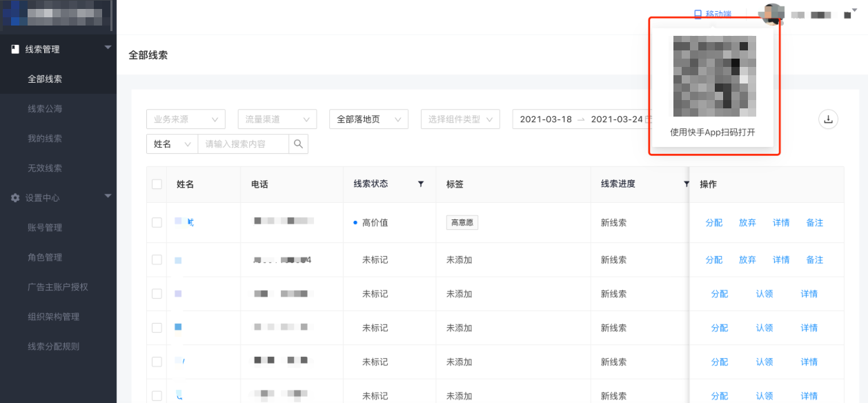Click the search magnifier icon
Image resolution: width=868 pixels, height=403 pixels.
click(298, 144)
